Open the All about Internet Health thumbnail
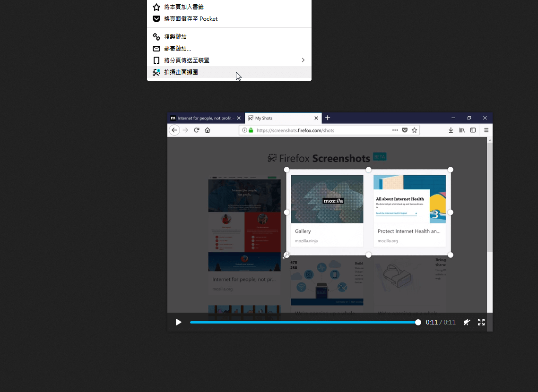The height and width of the screenshot is (392, 538). pos(410,199)
